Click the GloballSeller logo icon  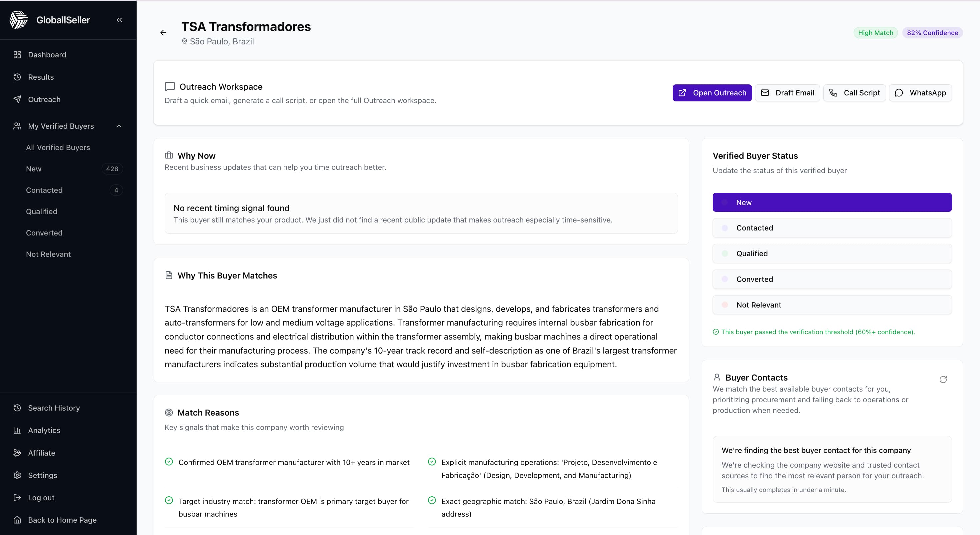[19, 20]
